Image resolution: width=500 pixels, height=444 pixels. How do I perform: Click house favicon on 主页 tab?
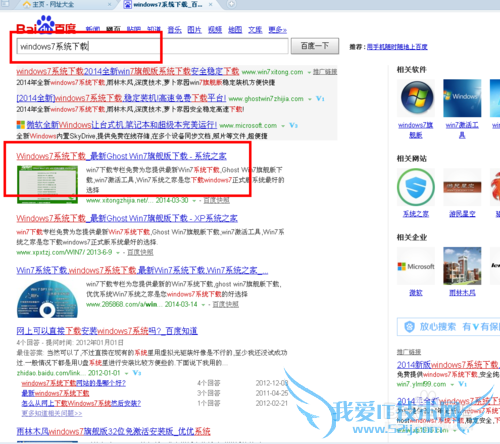(27, 4)
